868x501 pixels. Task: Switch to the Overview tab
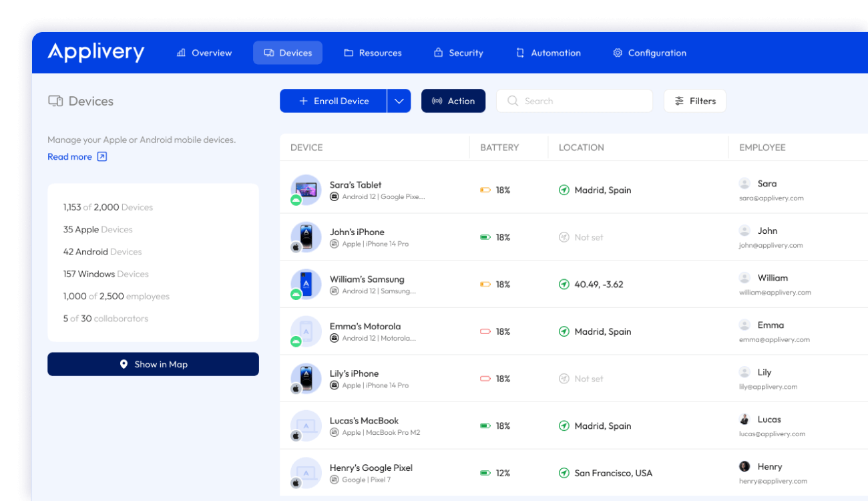[x=204, y=53]
